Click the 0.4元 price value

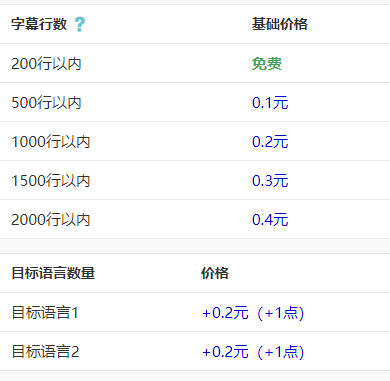(270, 219)
